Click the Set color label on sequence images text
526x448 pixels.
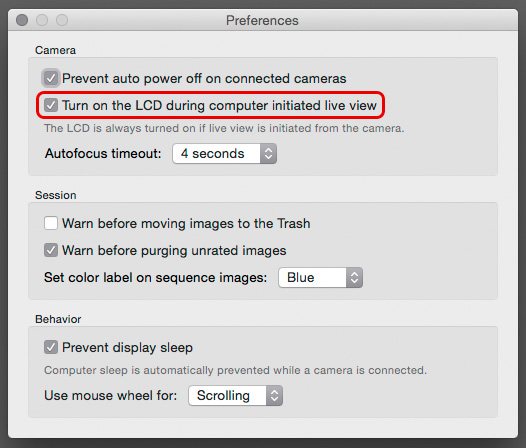[155, 278]
